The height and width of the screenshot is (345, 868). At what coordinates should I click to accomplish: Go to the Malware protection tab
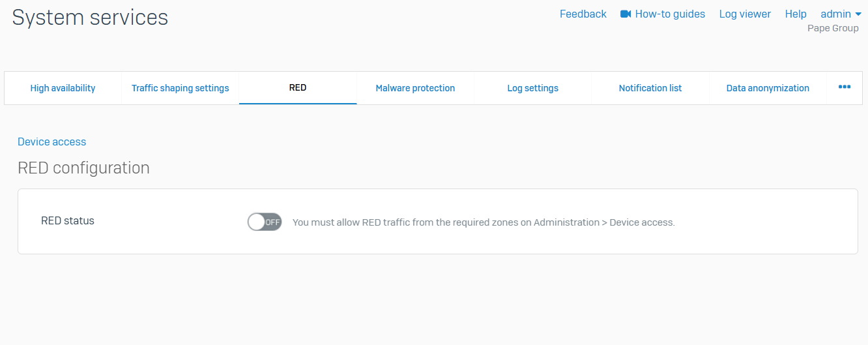tap(415, 88)
